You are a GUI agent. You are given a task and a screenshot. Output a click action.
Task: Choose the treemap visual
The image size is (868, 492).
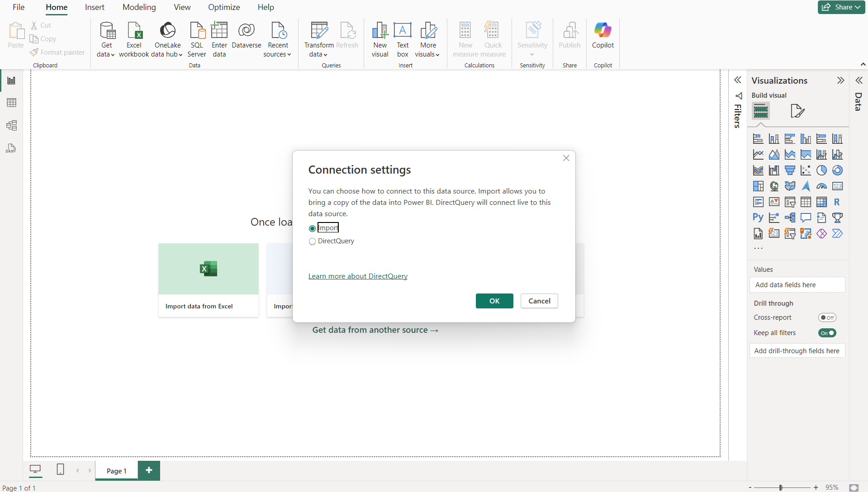pyautogui.click(x=758, y=186)
